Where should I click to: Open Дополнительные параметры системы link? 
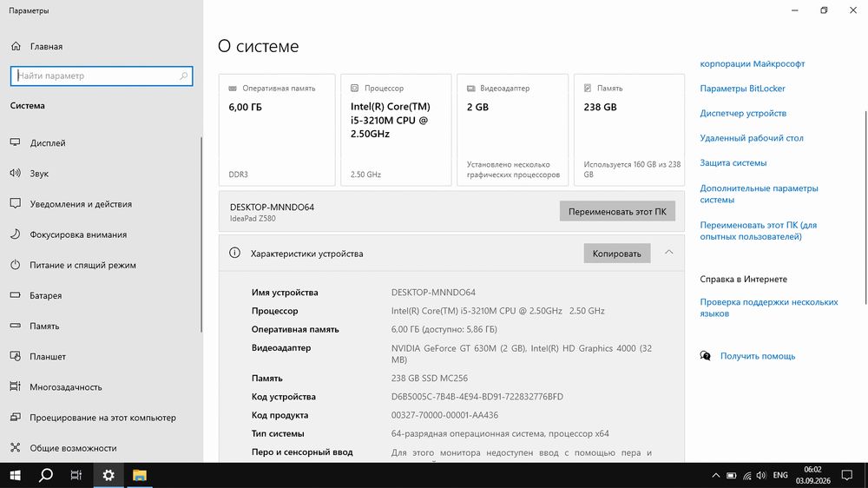coord(759,194)
